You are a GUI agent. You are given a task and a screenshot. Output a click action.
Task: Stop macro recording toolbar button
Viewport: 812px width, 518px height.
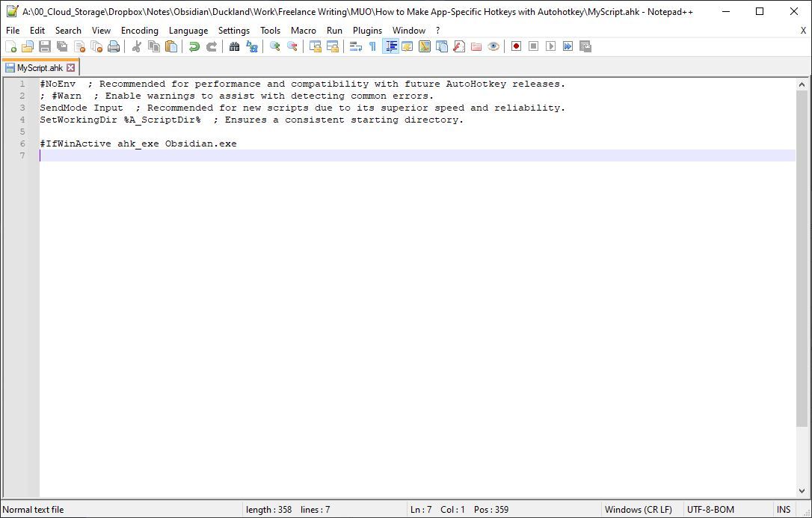pyautogui.click(x=533, y=46)
